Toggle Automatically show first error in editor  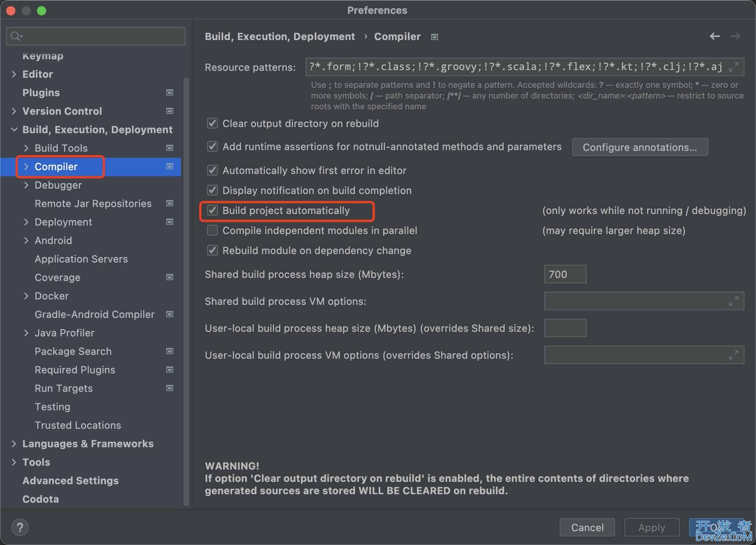[x=212, y=170]
